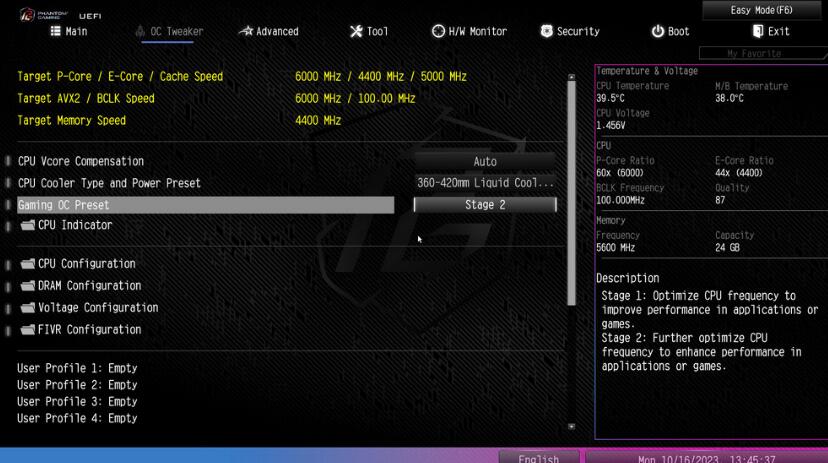Select User Profile 3: Empty
Viewport: 828px width, 463px height.
click(x=77, y=402)
